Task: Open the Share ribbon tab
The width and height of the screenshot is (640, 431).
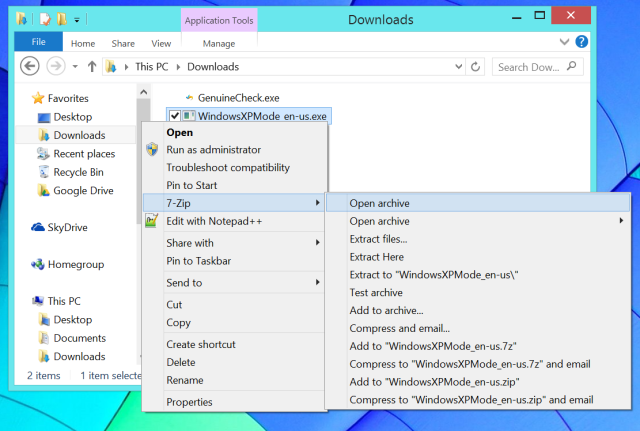Action: coord(123,43)
